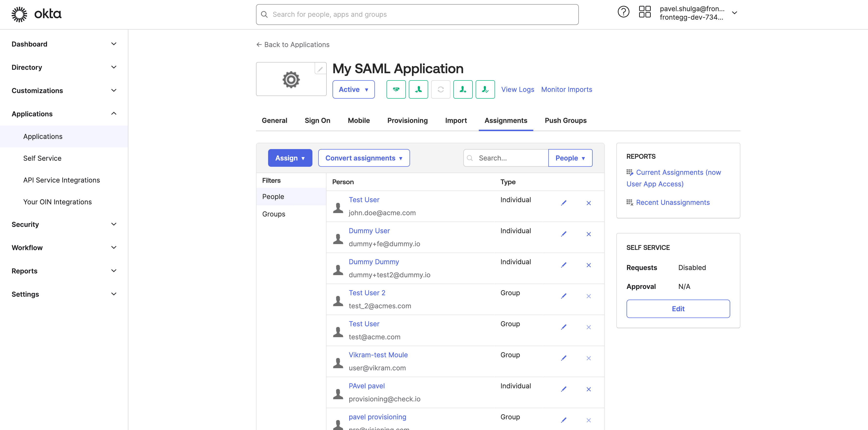Remove Dummy User assignment with X

[x=589, y=234]
